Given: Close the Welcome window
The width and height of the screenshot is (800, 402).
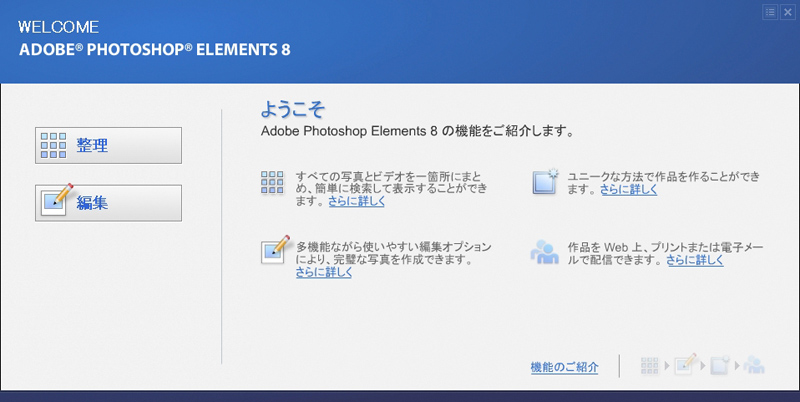Looking at the screenshot, I should (788, 12).
